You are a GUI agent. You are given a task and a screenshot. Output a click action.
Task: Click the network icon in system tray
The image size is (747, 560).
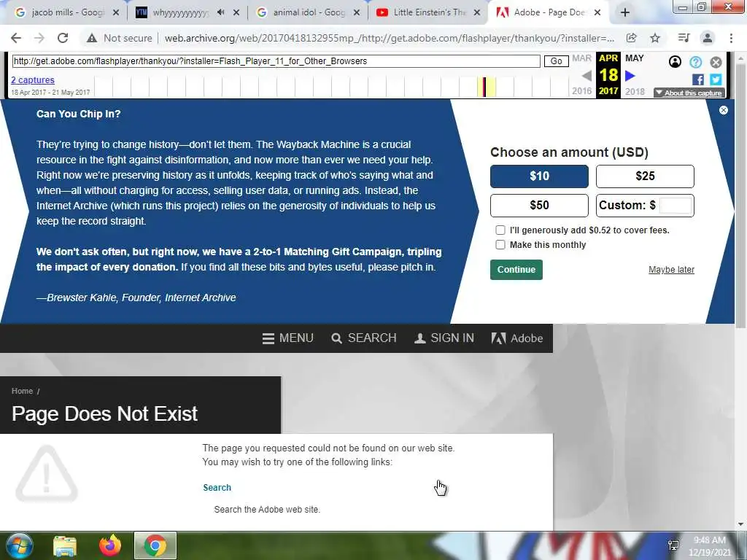coord(673,545)
